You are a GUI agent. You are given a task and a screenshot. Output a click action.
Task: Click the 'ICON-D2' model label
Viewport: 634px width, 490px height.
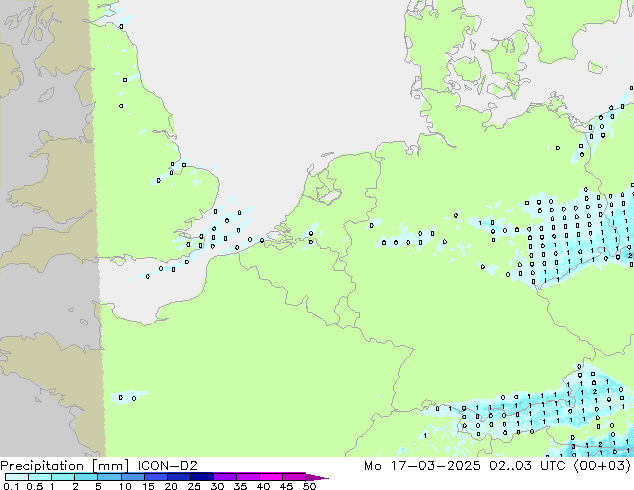point(167,465)
